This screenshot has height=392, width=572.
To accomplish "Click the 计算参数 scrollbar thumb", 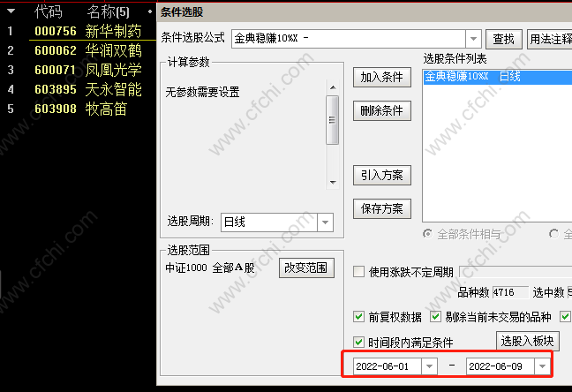I will click(332, 120).
